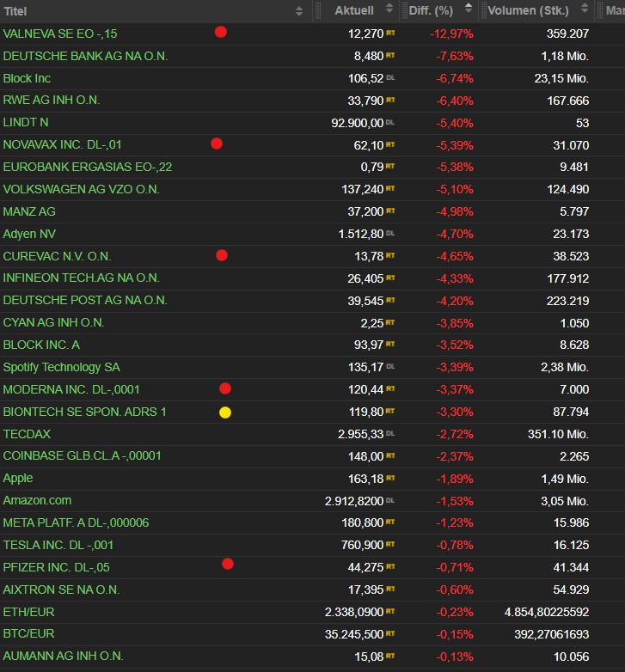This screenshot has height=672, width=625.
Task: Sort by the Titel column sort arrows
Action: [x=299, y=11]
